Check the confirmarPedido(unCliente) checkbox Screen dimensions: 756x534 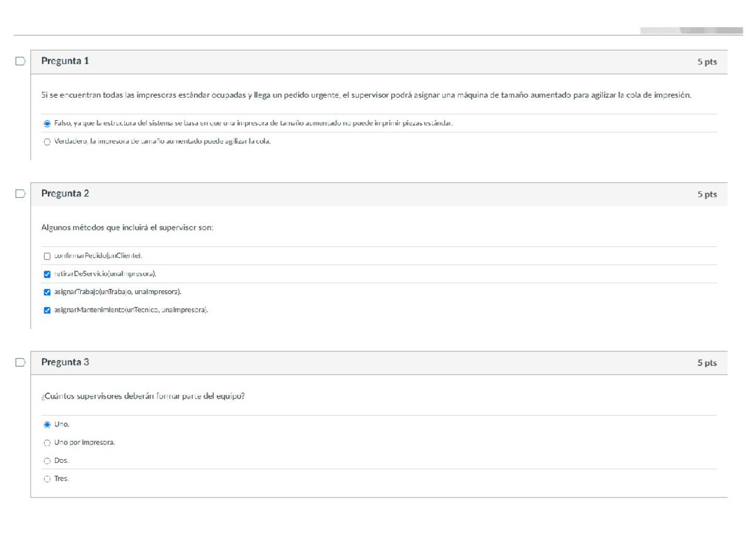click(47, 256)
